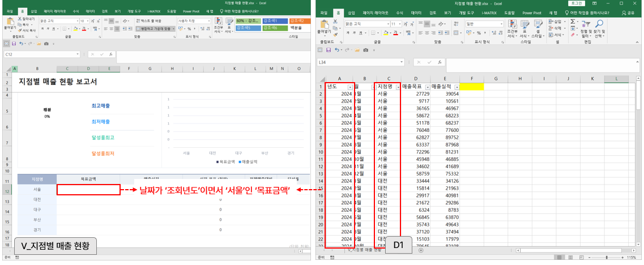Open the 년도 column filter dropdown
The image size is (644, 265).
pyautogui.click(x=349, y=87)
